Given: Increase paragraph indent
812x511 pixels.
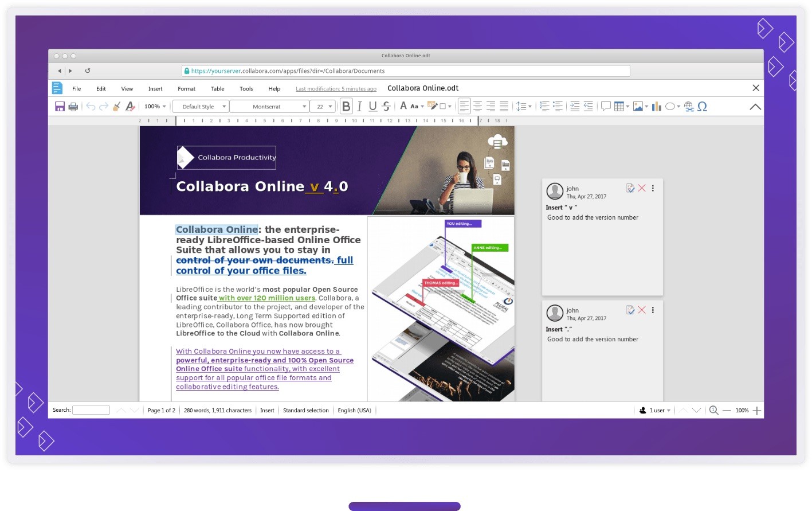Looking at the screenshot, I should [575, 106].
